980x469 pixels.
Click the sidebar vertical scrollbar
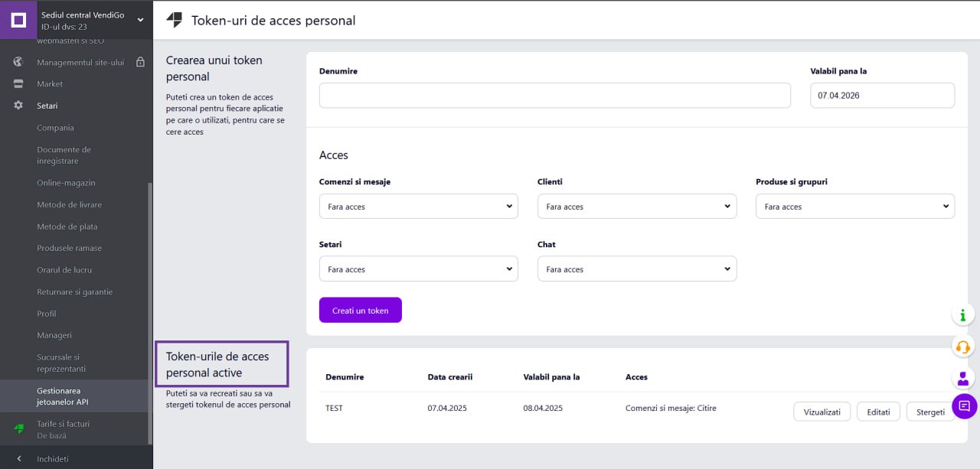tap(150, 312)
